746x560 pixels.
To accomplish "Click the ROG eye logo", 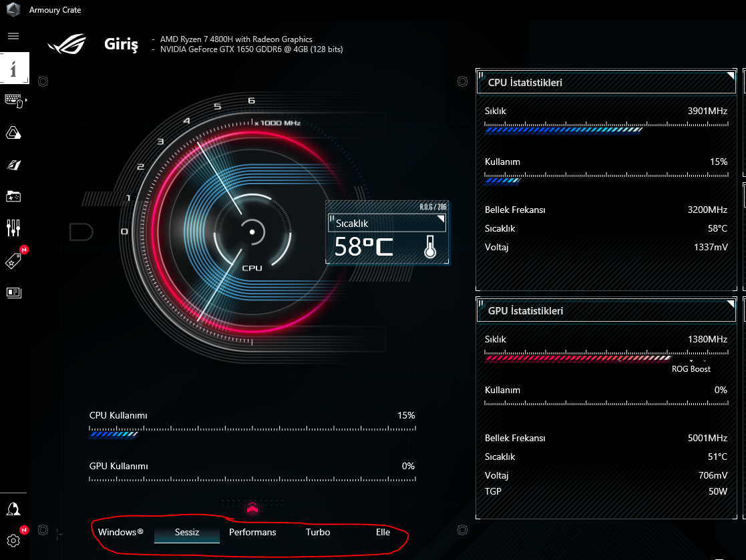I will tap(67, 44).
